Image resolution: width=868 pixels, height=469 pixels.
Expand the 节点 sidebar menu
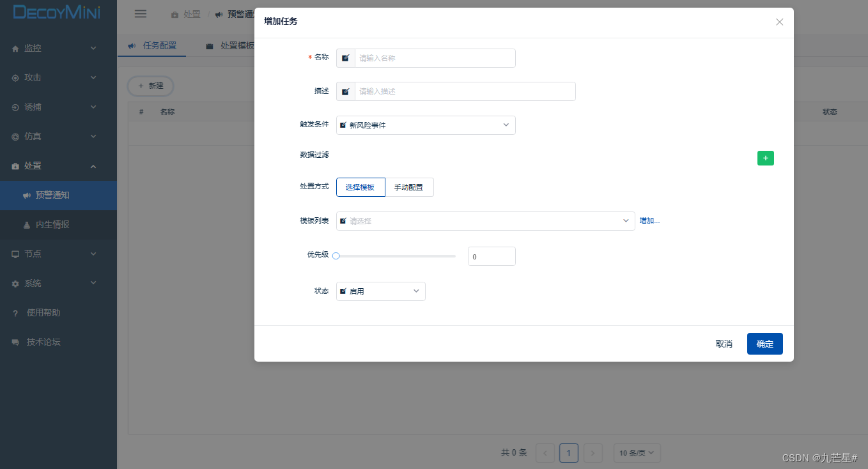point(58,254)
